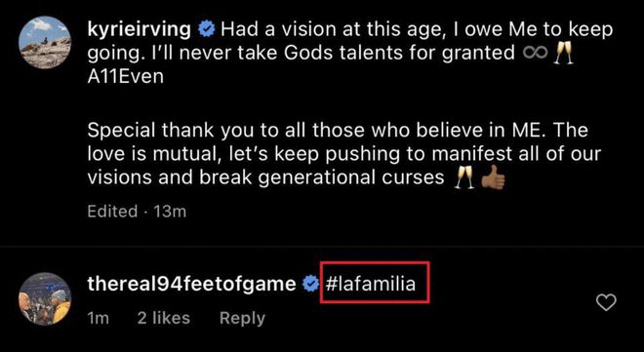Open the kyrieirving username link
Viewport: 644px width, 352px height.
[x=140, y=30]
